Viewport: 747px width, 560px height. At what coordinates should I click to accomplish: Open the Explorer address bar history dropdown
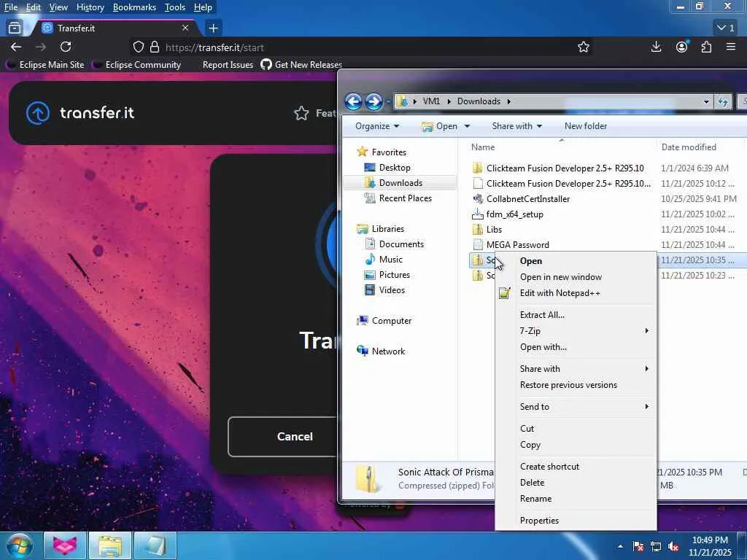point(706,101)
